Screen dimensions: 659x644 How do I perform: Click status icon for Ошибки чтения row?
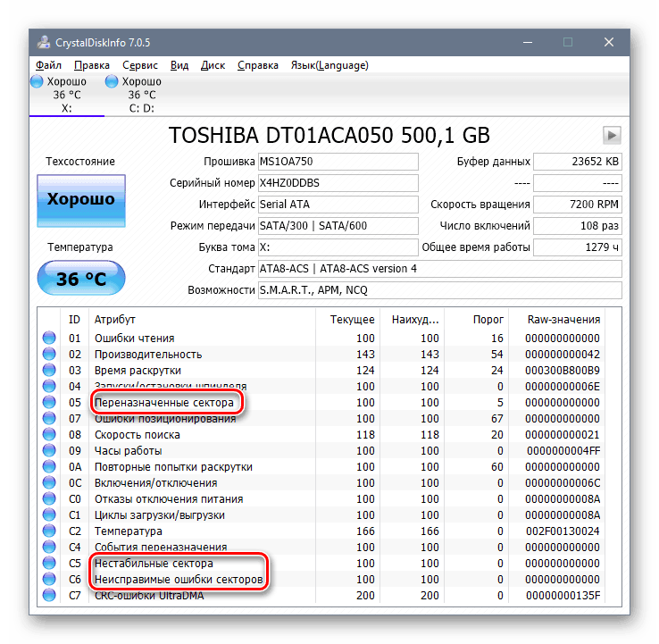coord(49,338)
